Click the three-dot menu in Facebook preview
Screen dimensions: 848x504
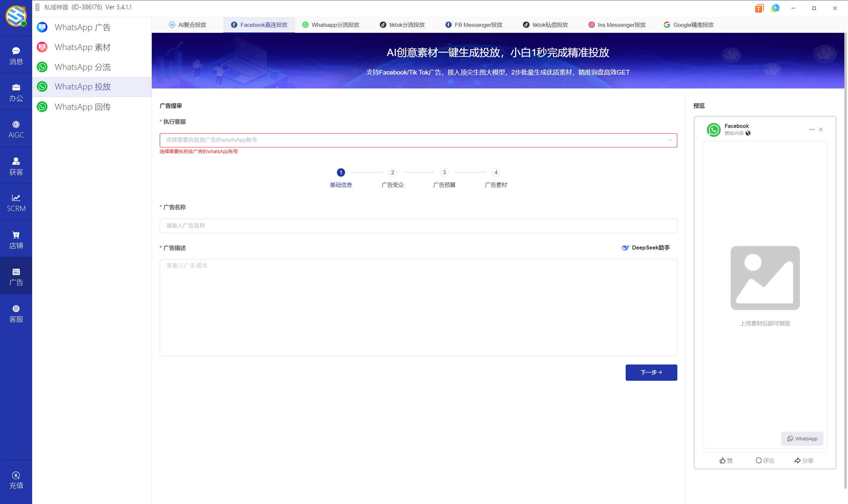pyautogui.click(x=811, y=129)
